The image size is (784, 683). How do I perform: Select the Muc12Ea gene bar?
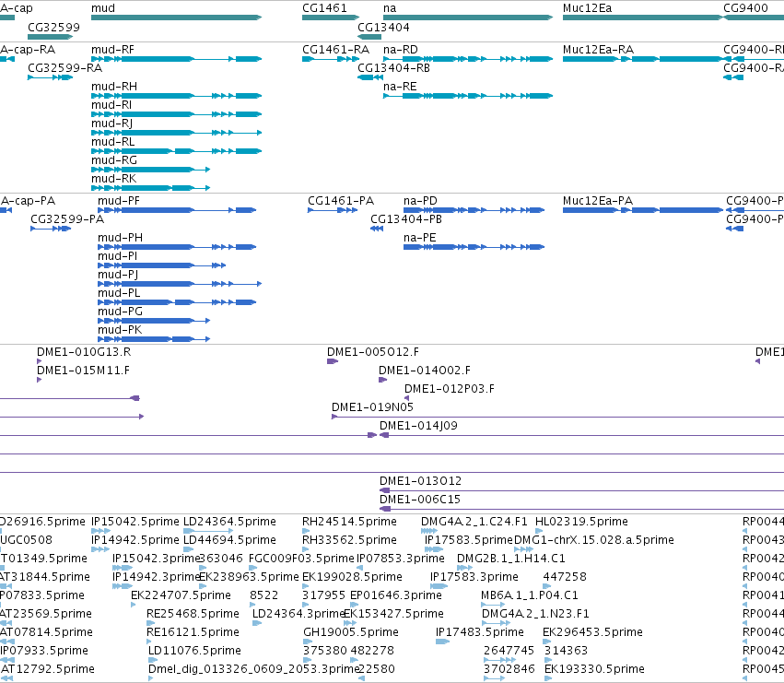tap(642, 18)
